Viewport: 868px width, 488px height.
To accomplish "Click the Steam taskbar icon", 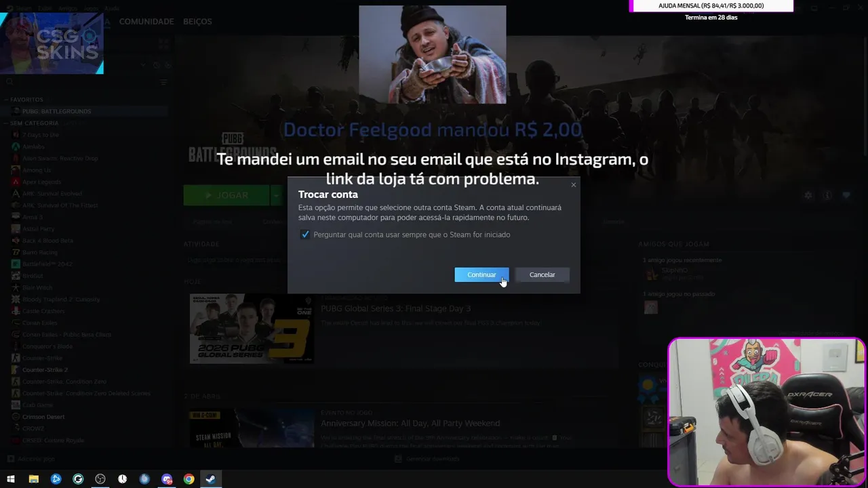I will pos(211,479).
